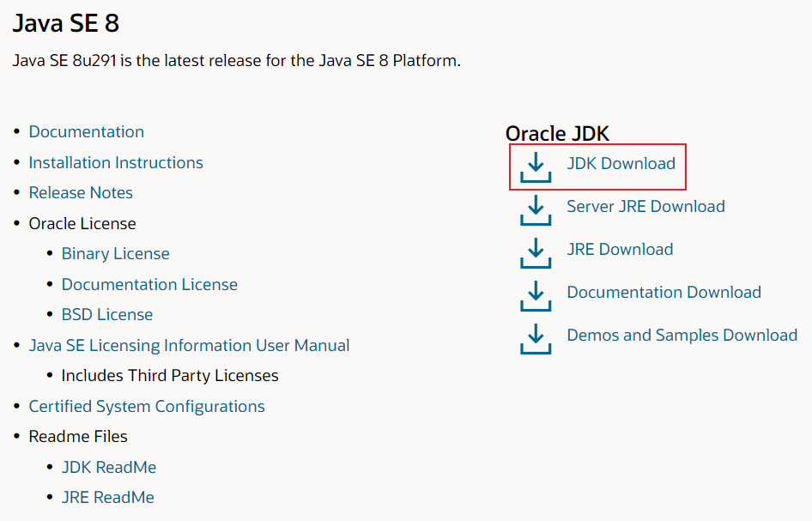Open Java SE Licensing Information User Manual
The height and width of the screenshot is (521, 812).
click(189, 345)
